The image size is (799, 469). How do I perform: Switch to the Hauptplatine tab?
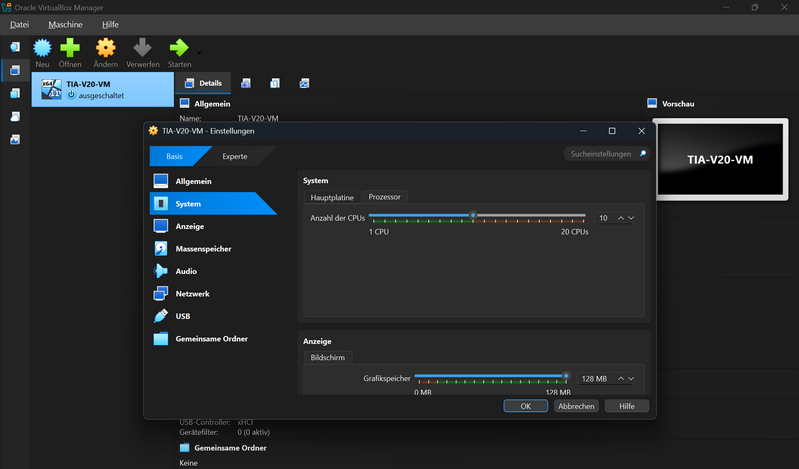pyautogui.click(x=332, y=197)
